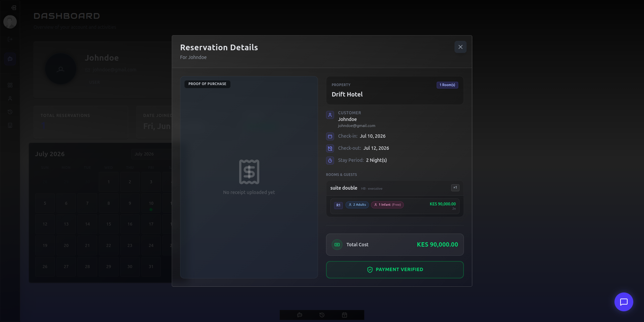Click the Jul 12, 2026 check-out date
The image size is (644, 322).
[376, 148]
